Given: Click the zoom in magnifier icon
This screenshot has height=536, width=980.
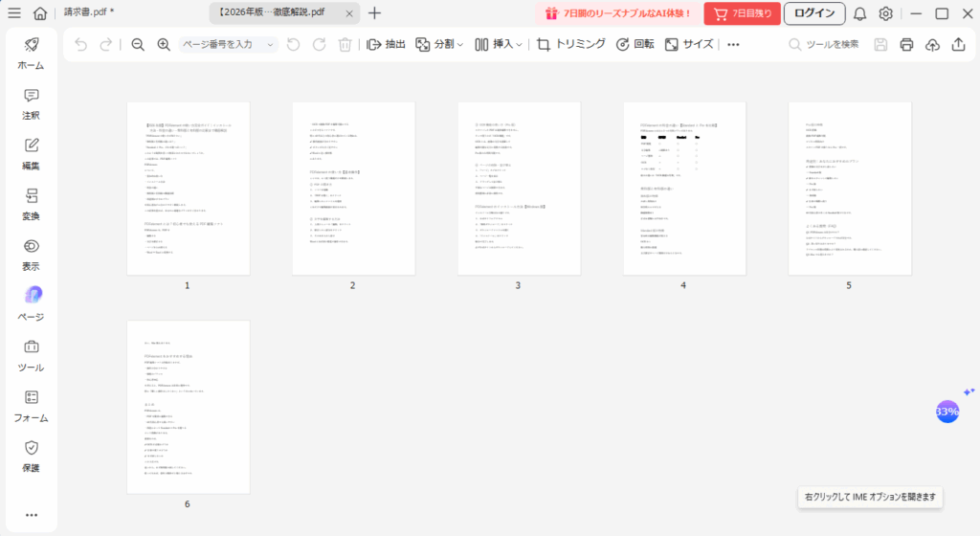Looking at the screenshot, I should pos(164,45).
